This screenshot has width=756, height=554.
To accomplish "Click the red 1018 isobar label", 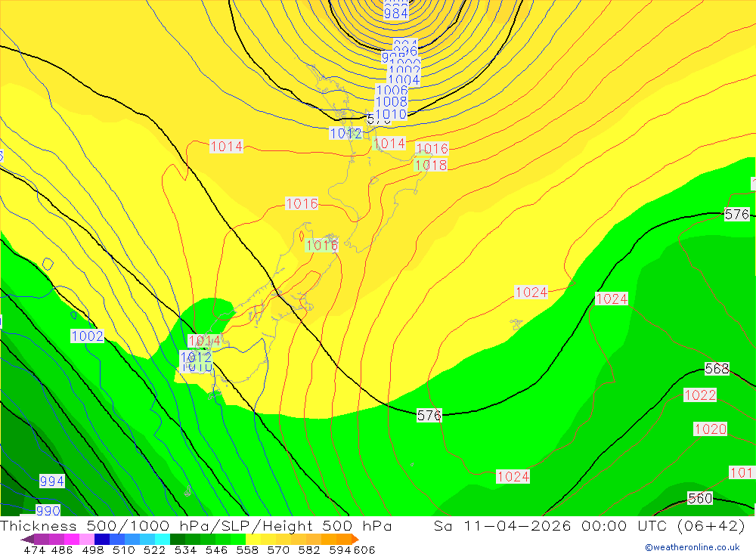I will pos(431,166).
